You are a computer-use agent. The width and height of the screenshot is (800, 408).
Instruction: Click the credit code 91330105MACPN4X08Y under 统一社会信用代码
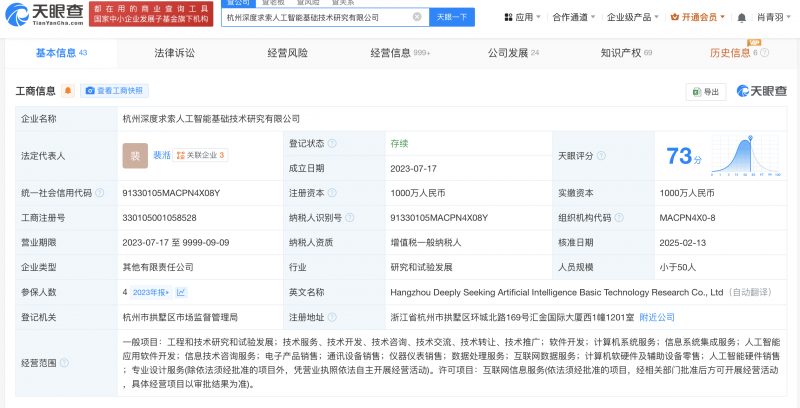pyautogui.click(x=171, y=193)
